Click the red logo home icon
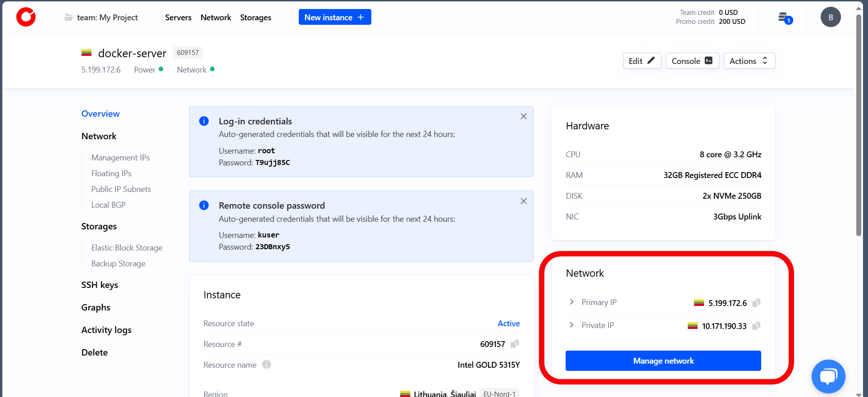 click(26, 17)
